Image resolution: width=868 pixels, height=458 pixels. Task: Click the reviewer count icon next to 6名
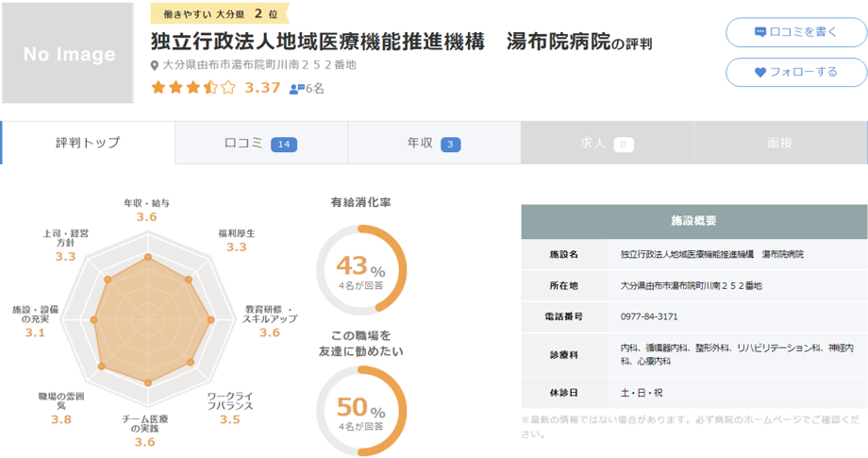pos(296,89)
